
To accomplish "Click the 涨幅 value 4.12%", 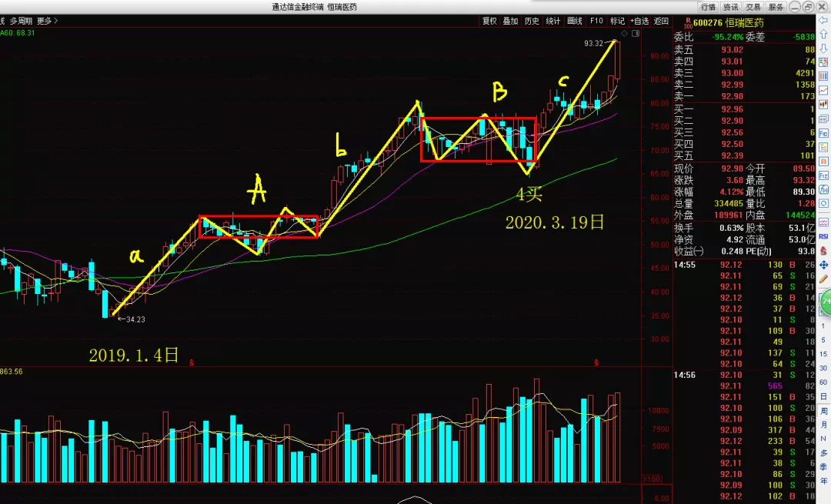I will click(x=731, y=192).
